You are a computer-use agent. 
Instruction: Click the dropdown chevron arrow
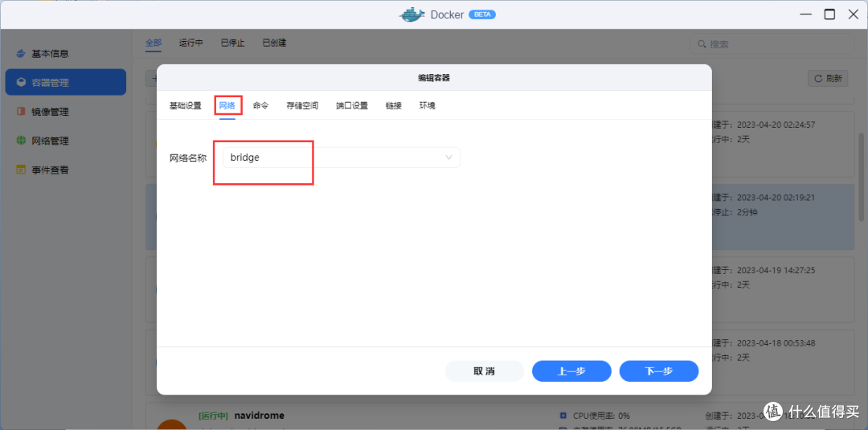449,158
